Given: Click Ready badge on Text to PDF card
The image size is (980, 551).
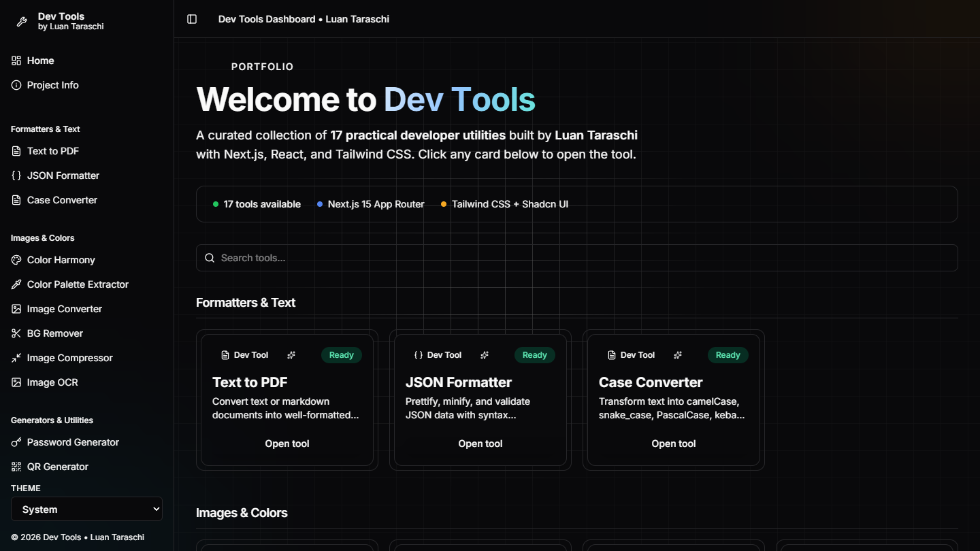Looking at the screenshot, I should (x=342, y=355).
